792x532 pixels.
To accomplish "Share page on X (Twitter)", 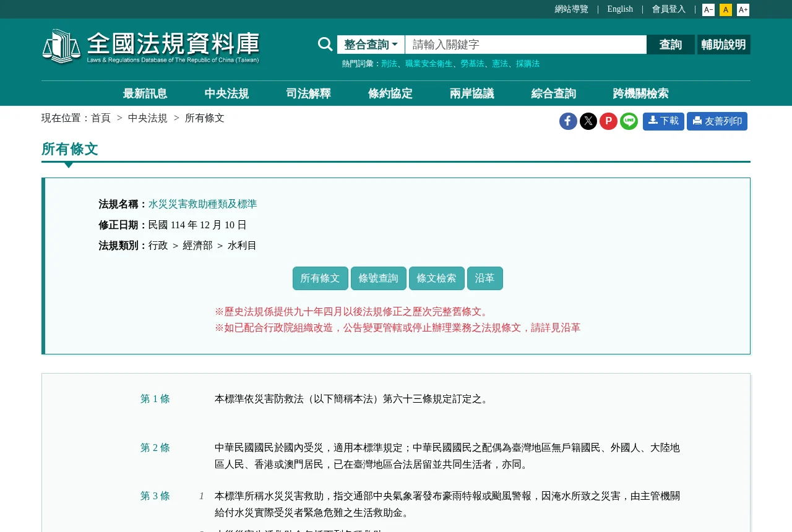I will click(x=588, y=121).
